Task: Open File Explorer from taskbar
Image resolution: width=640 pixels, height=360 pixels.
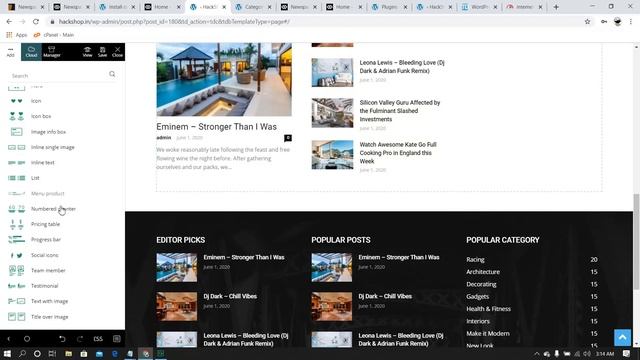Action: coord(69,353)
